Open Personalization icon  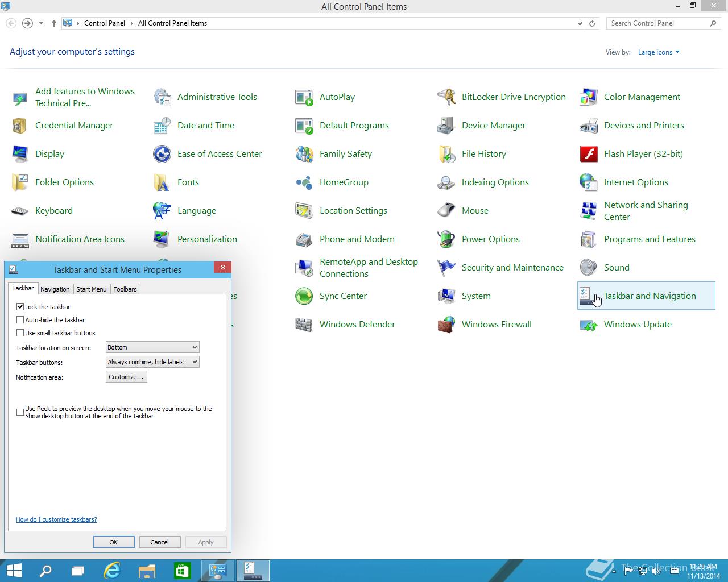click(162, 239)
